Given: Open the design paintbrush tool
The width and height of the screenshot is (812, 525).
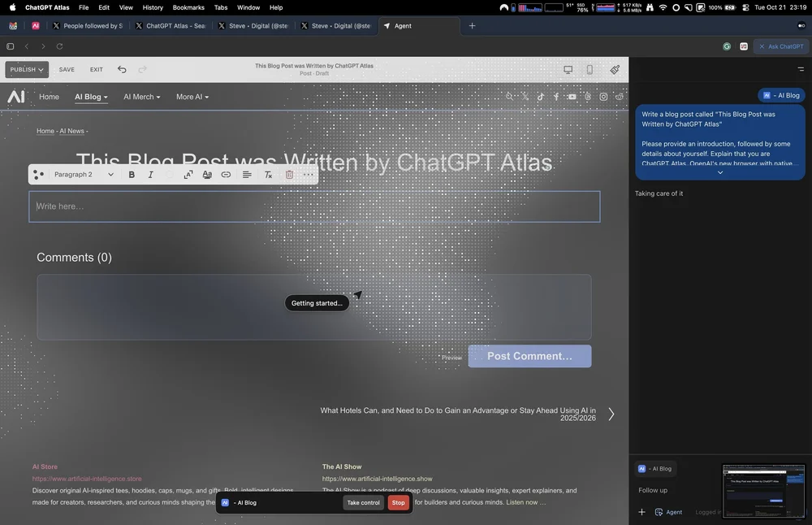Looking at the screenshot, I should point(615,69).
